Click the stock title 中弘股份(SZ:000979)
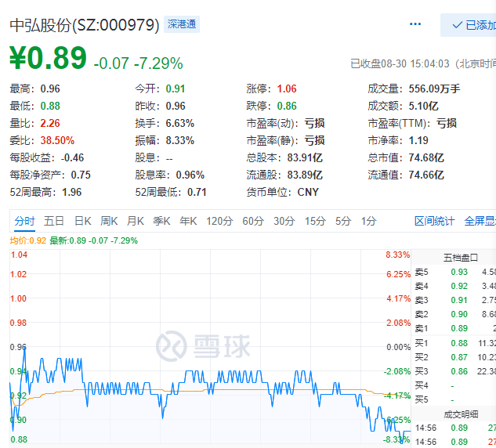The width and height of the screenshot is (496, 448). 85,25
